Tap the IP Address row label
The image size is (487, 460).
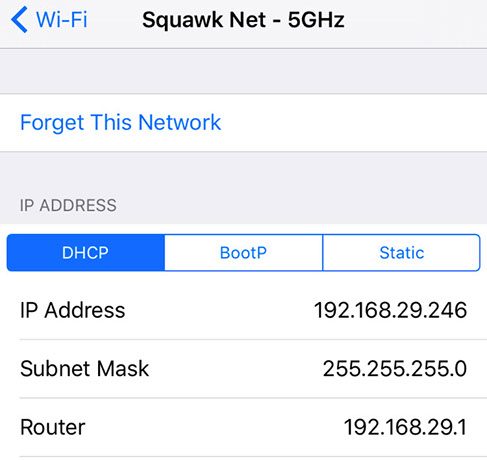pos(73,310)
